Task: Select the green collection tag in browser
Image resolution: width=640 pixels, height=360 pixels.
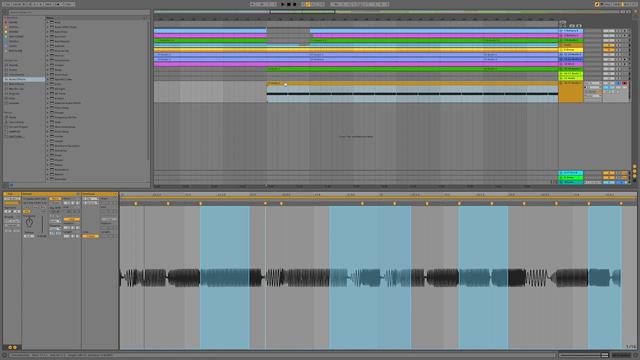Action: [x=6, y=37]
